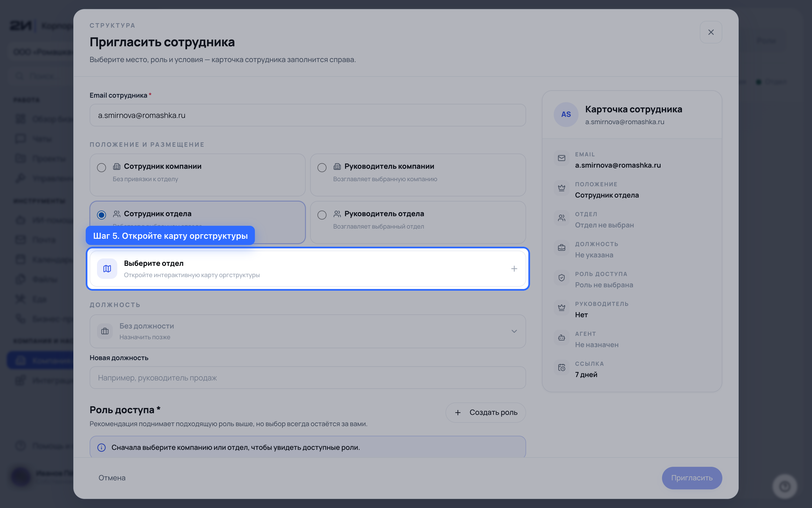Click the briefcase icon beside ДОЛЖНОСТЬ in card
The width and height of the screenshot is (812, 508).
[x=561, y=248]
